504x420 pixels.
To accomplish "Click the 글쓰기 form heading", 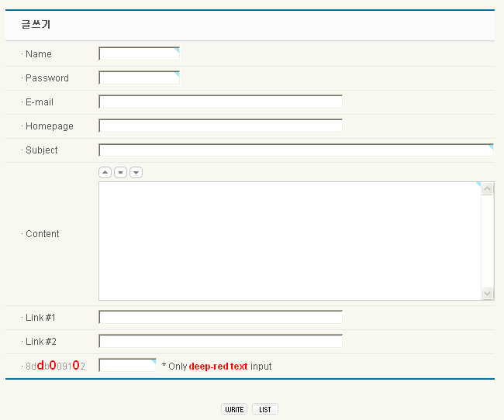I will click(x=36, y=25).
